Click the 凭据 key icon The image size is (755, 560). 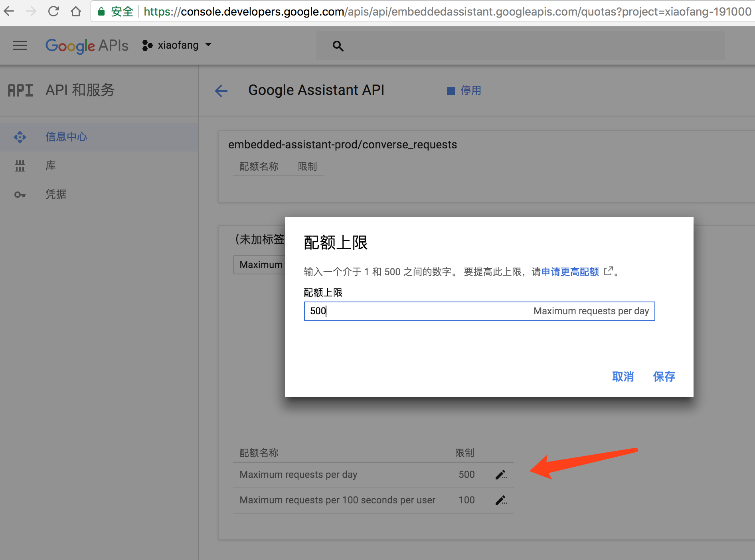point(20,195)
